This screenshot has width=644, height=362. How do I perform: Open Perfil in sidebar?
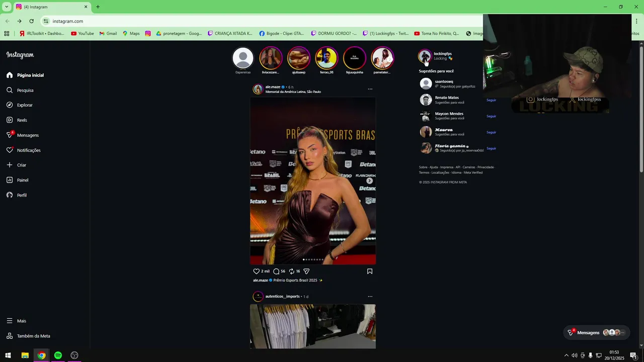click(17, 195)
